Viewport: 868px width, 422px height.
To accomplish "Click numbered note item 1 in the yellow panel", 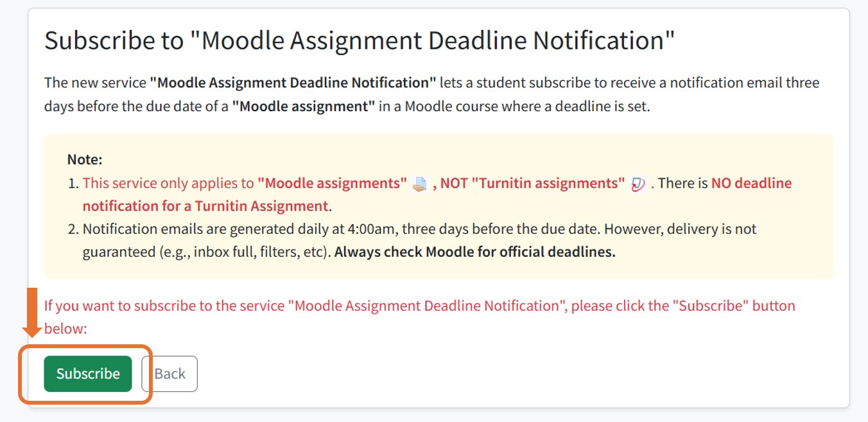I will coord(257,183).
